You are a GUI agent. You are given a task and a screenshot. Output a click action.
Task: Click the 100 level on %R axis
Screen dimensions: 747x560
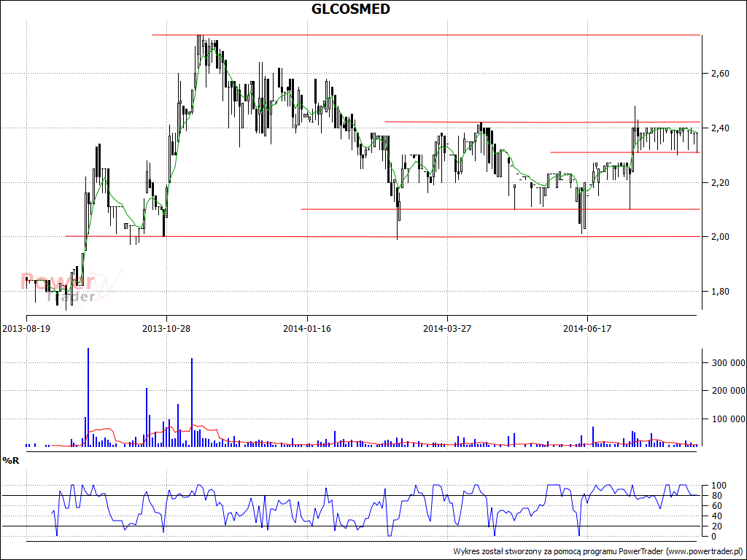(x=718, y=486)
